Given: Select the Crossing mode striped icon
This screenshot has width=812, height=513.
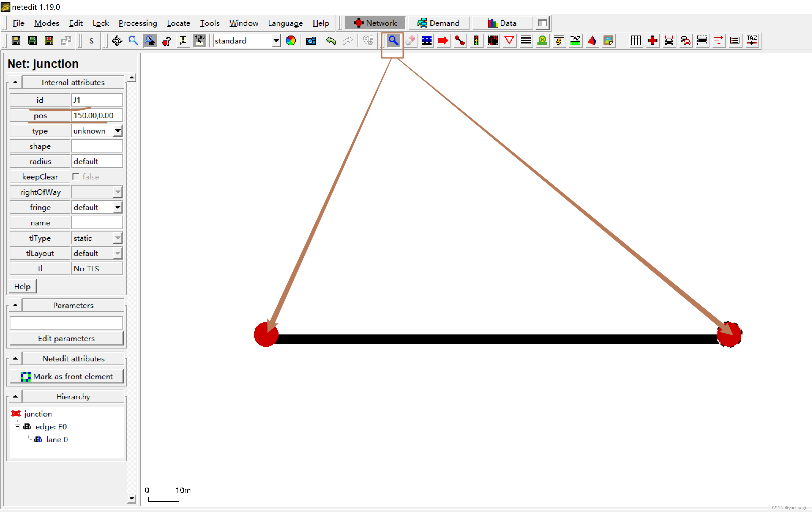Looking at the screenshot, I should 526,41.
